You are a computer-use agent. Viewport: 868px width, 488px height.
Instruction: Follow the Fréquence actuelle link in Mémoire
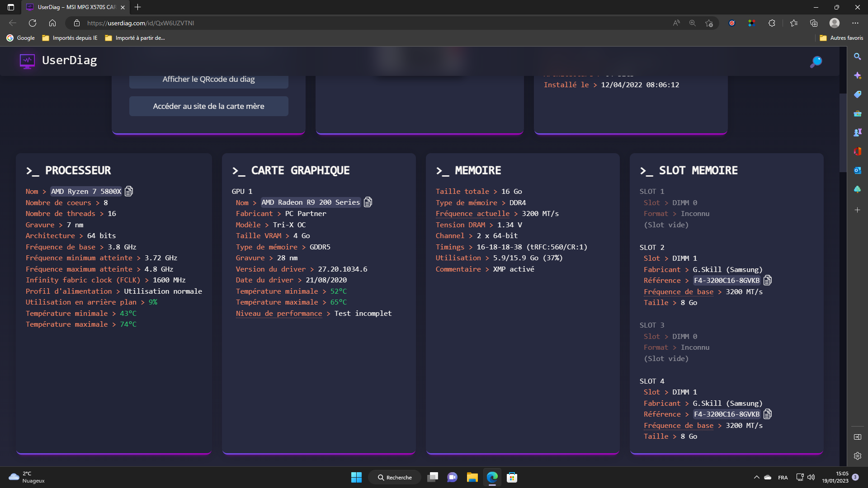pyautogui.click(x=472, y=214)
